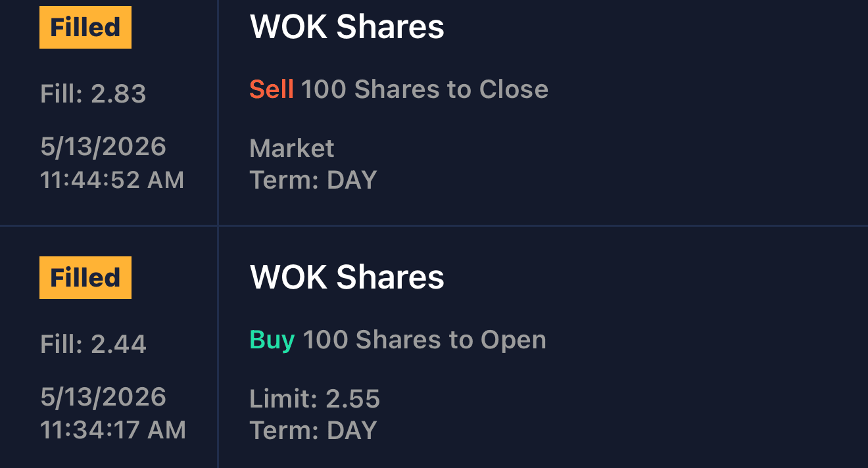Viewport: 868px width, 468px height.
Task: Click the green Buy label
Action: 272,340
